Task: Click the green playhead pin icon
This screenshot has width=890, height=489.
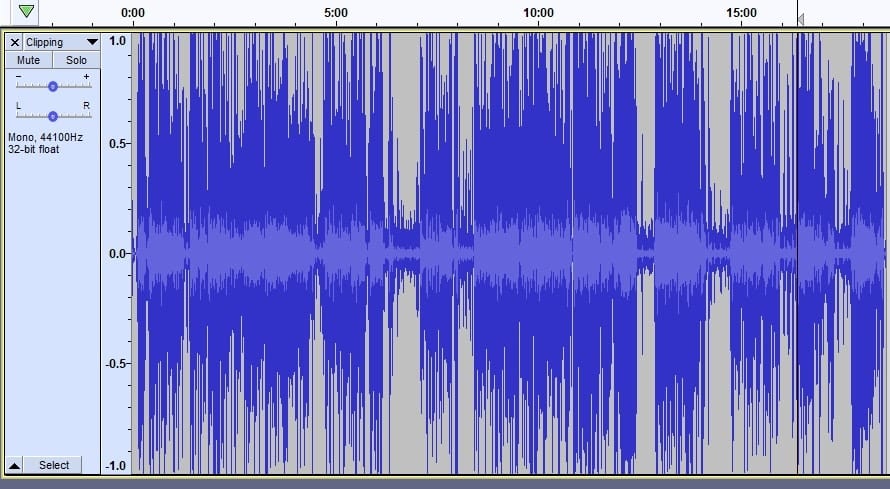Action: click(x=26, y=11)
